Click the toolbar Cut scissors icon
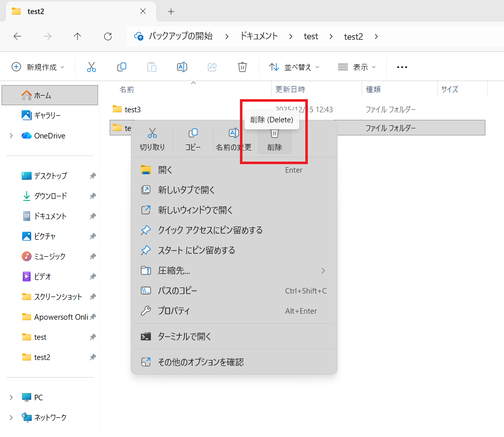This screenshot has width=504, height=437. click(x=91, y=67)
